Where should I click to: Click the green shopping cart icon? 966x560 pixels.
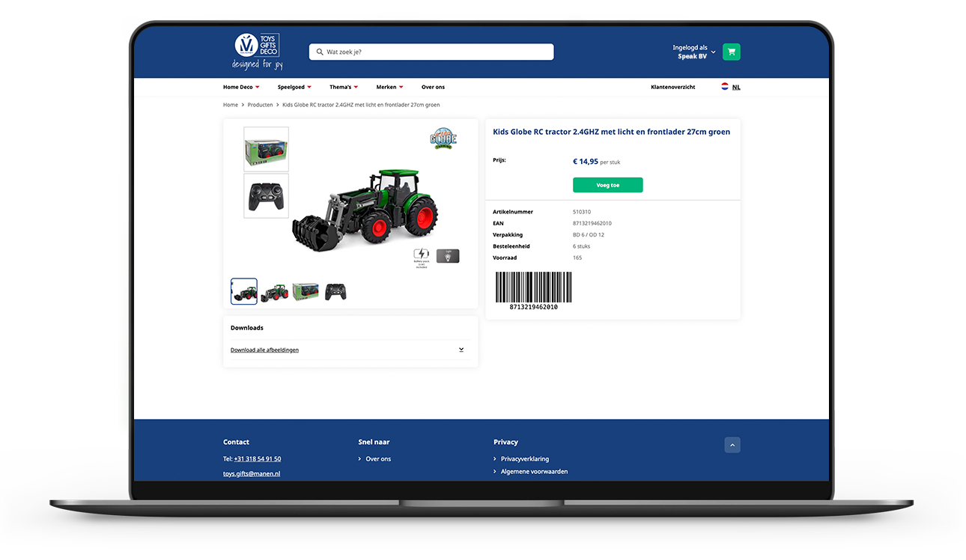coord(731,52)
